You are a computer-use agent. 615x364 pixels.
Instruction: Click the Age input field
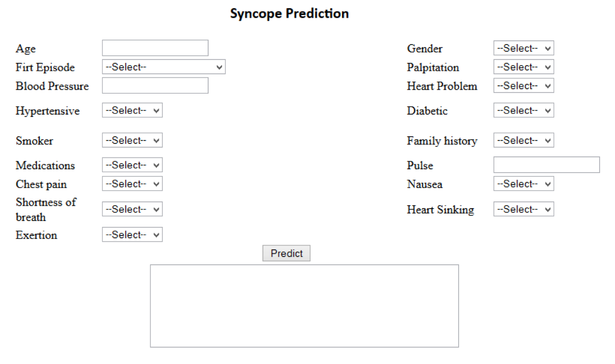tap(155, 48)
